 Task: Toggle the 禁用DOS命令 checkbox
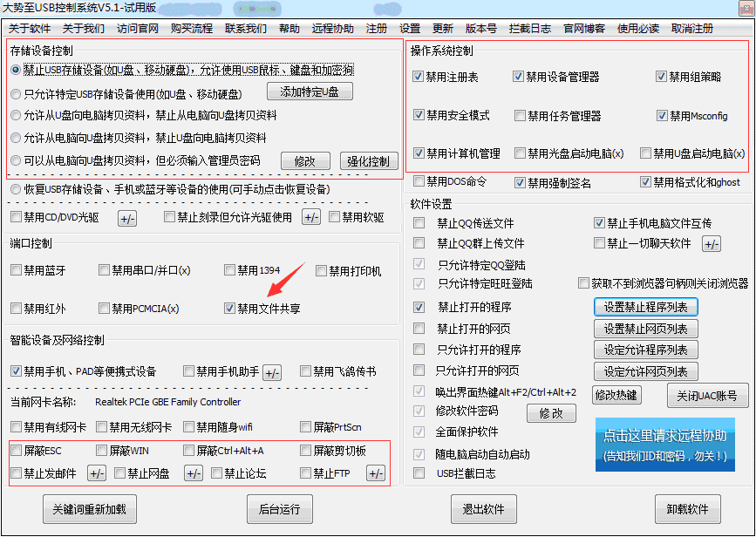(419, 181)
